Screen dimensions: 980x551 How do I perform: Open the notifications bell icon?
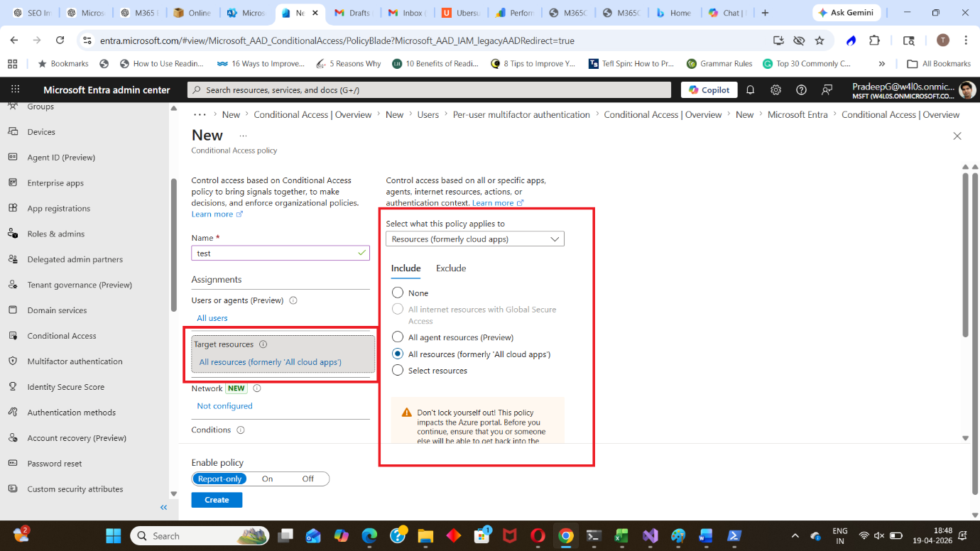(750, 90)
